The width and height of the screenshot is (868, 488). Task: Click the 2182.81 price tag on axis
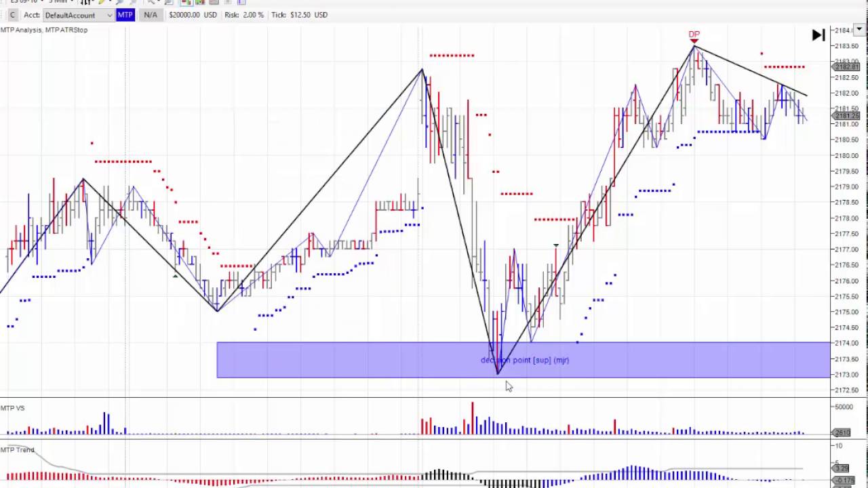846,66
